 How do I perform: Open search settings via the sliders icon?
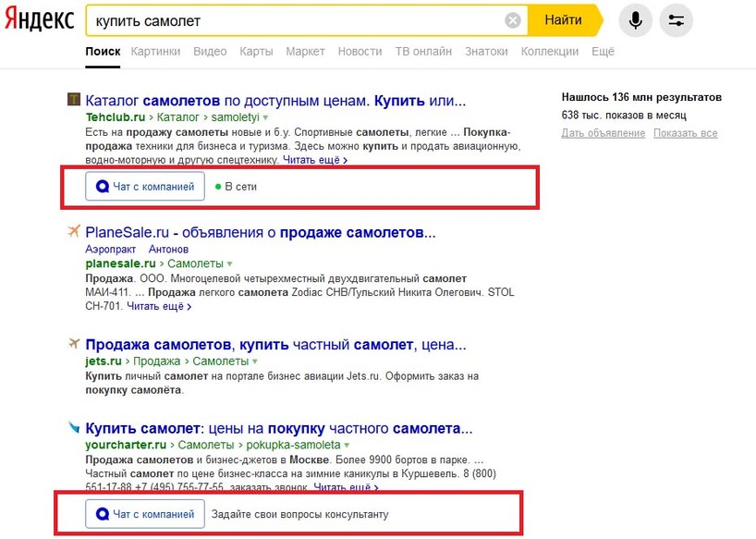pos(676,20)
